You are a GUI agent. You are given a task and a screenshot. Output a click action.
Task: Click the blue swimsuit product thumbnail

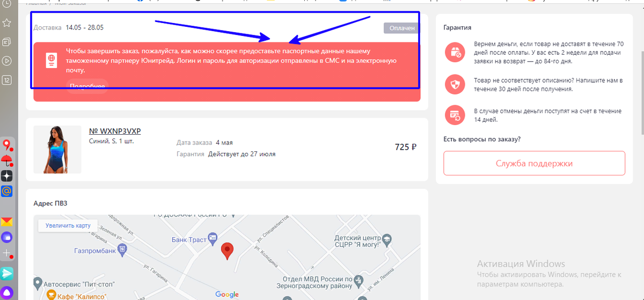coord(57,150)
